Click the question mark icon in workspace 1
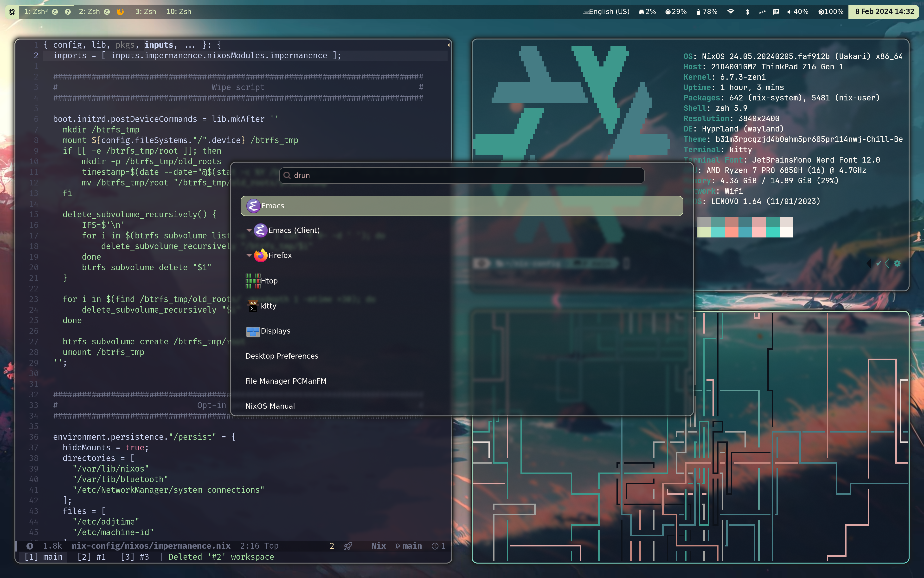 (68, 12)
